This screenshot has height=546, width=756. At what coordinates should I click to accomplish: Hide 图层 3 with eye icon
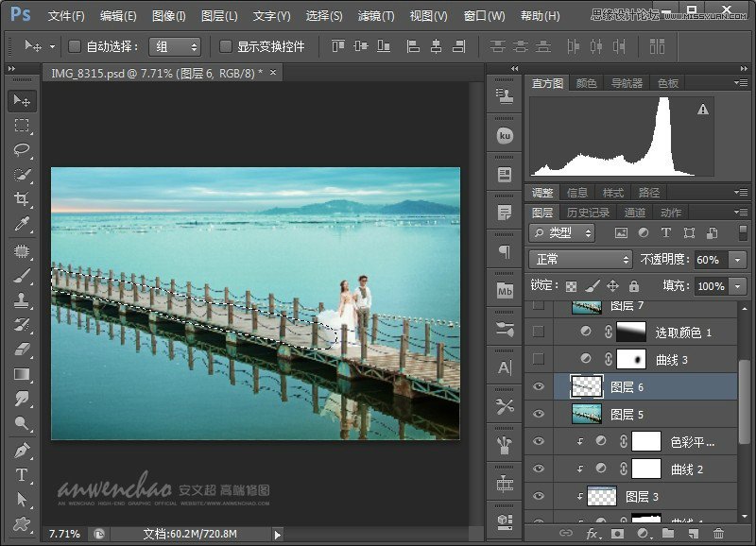pos(539,496)
